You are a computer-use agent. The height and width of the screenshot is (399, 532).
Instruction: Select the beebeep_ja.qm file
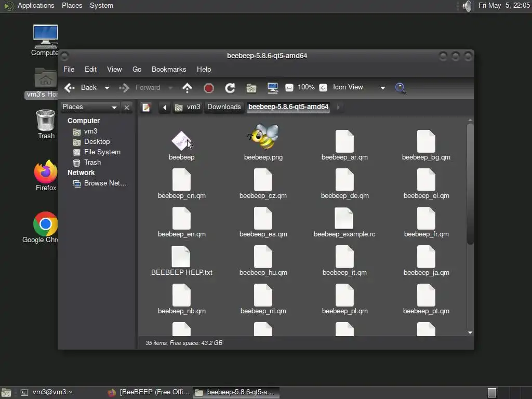(426, 260)
